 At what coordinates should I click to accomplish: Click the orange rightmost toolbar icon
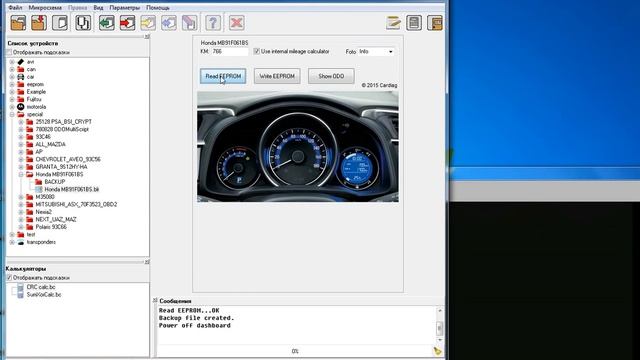pyautogui.click(x=435, y=23)
